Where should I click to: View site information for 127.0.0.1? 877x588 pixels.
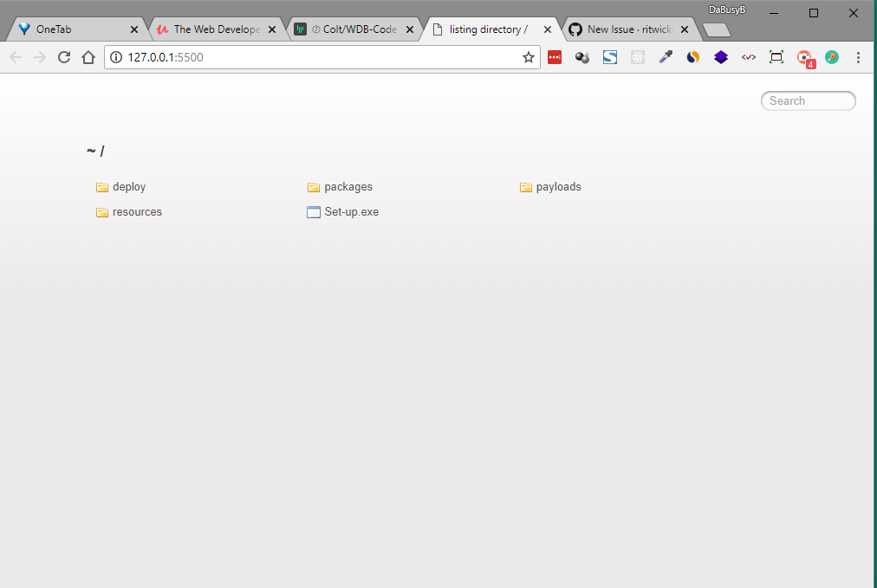pos(116,57)
